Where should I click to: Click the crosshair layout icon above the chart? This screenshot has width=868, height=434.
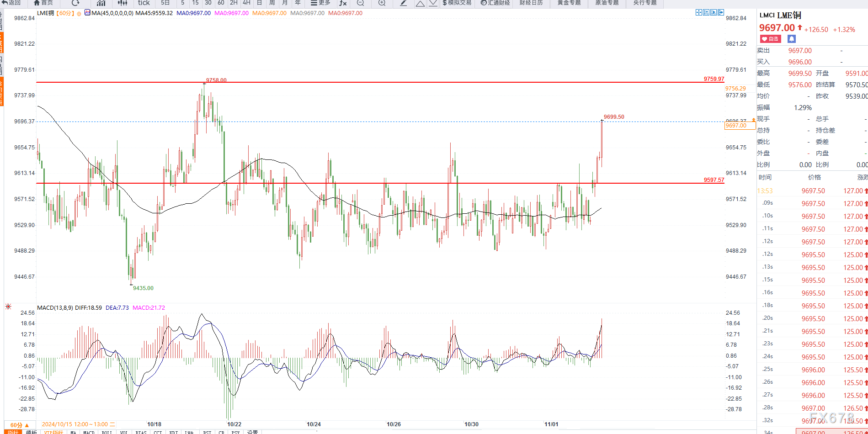pyautogui.click(x=698, y=12)
